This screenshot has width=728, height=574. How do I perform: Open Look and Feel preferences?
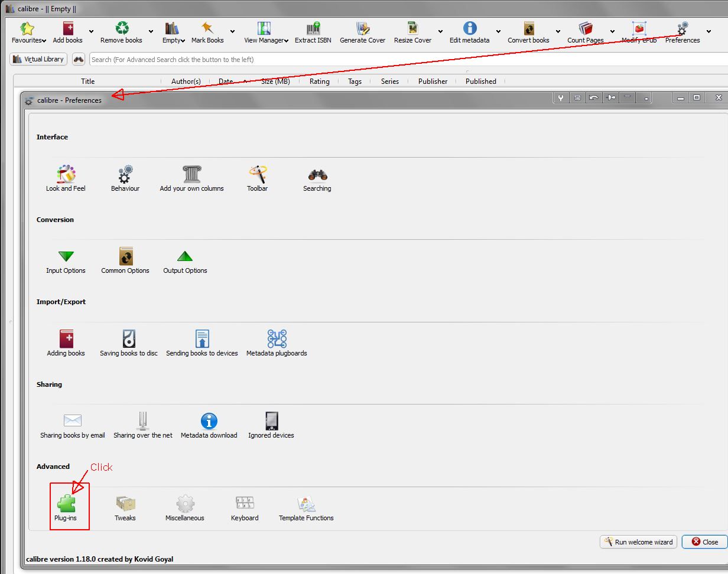pos(66,178)
